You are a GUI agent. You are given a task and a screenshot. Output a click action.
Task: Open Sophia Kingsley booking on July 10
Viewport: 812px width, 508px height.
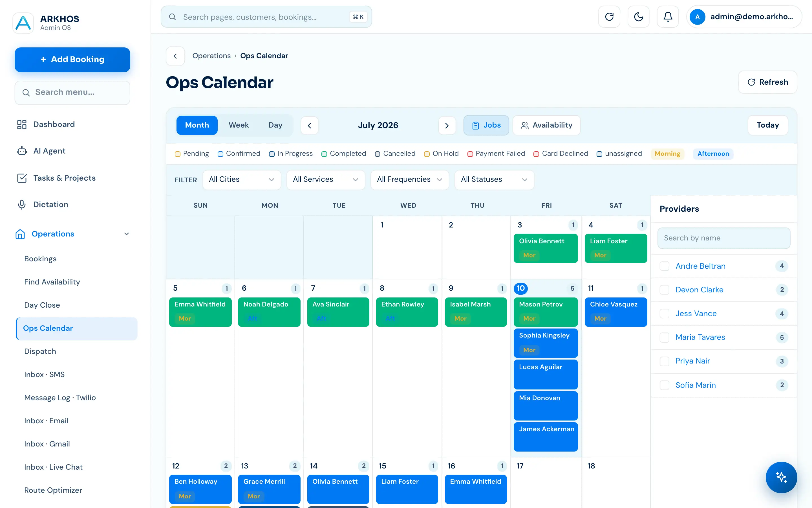point(546,343)
